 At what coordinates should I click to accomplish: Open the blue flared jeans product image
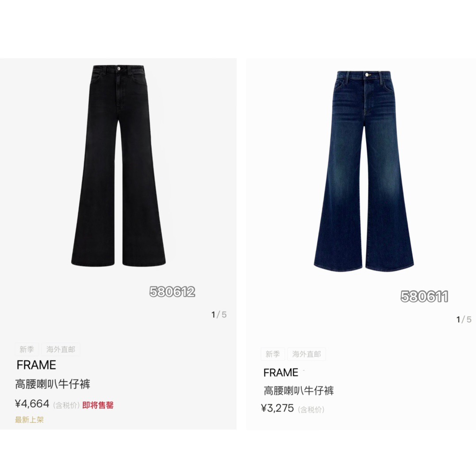[364, 171]
